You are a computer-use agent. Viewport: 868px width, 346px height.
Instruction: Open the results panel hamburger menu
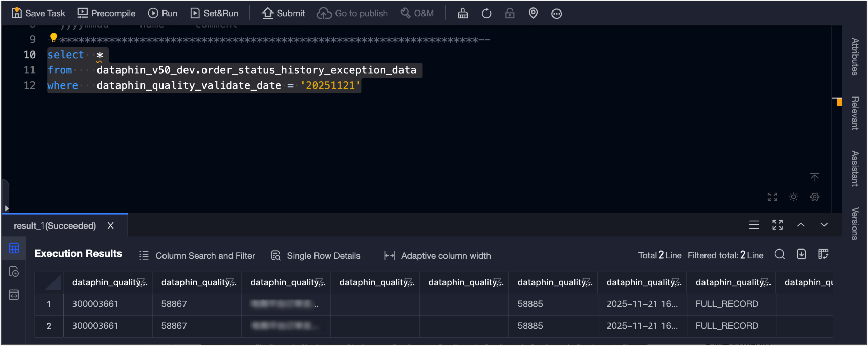point(754,225)
